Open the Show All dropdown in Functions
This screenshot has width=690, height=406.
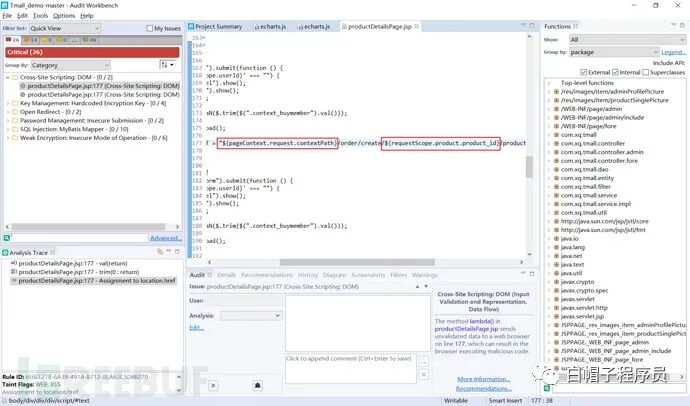tap(627, 40)
